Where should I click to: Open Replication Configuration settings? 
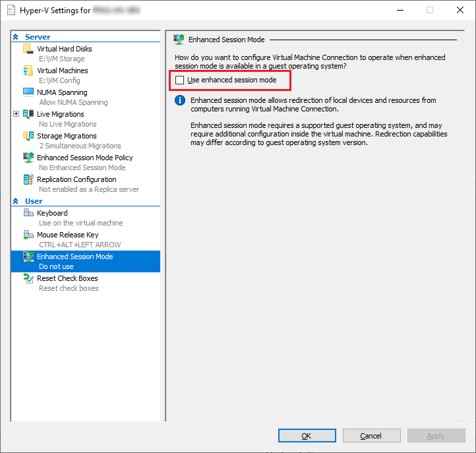(x=76, y=179)
